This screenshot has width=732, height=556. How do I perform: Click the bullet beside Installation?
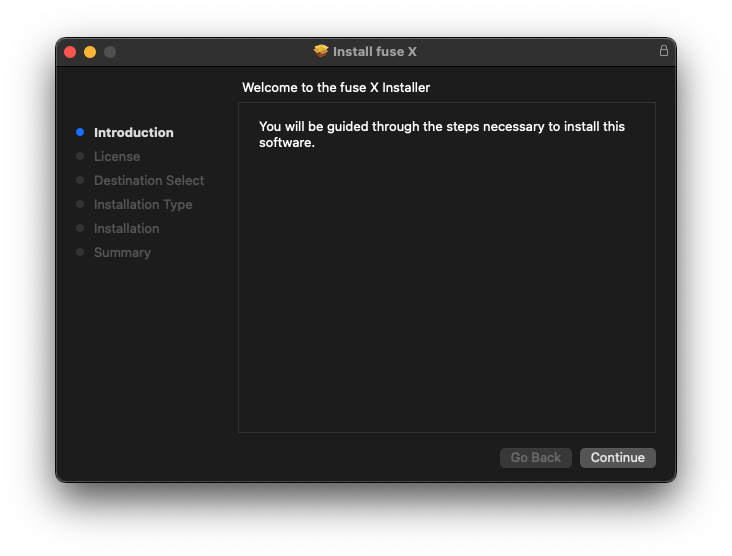tap(80, 228)
